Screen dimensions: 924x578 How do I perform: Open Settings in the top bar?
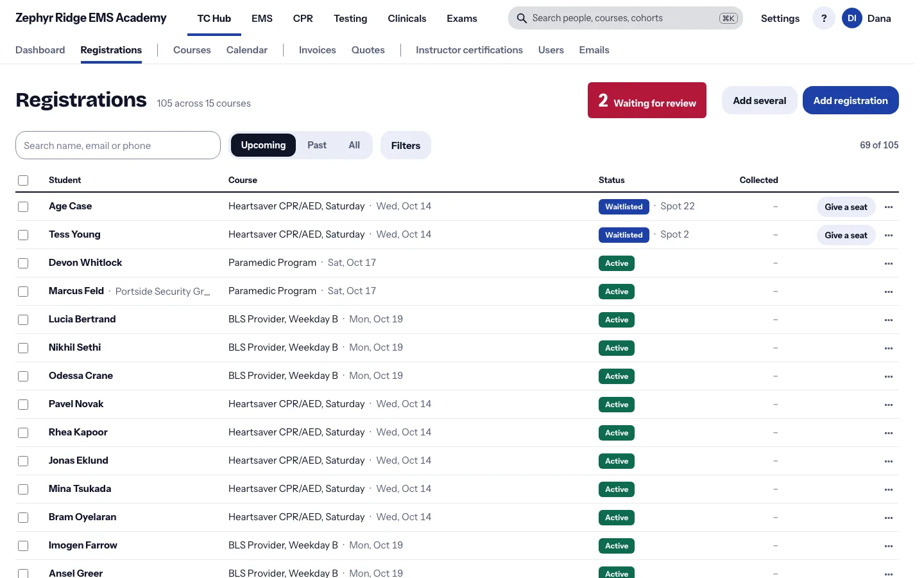780,18
